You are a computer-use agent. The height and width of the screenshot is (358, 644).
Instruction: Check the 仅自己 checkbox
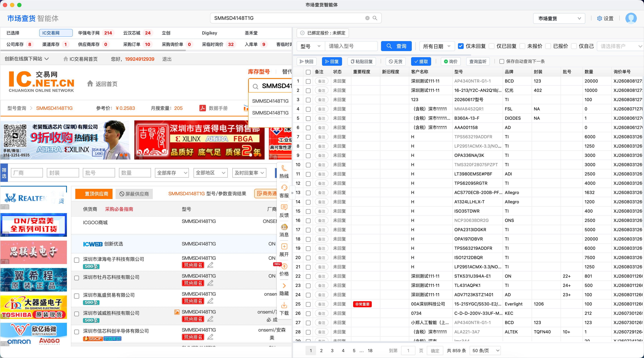(x=574, y=46)
